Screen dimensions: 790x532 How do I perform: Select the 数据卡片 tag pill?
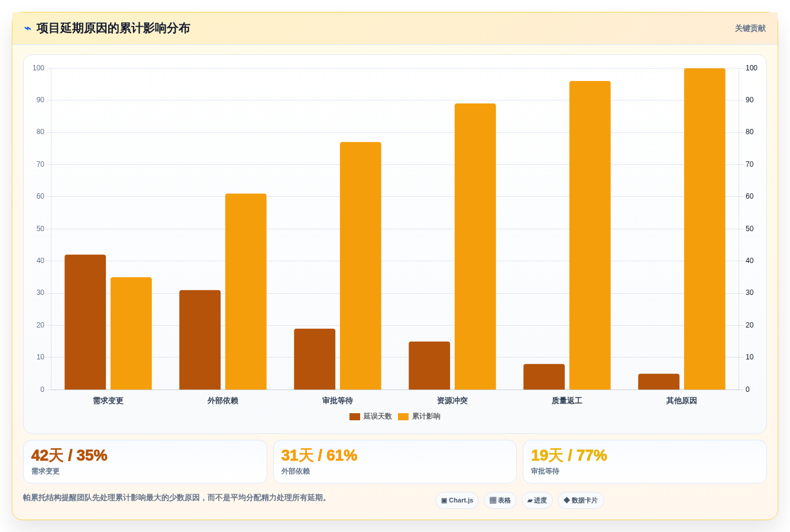pos(581,501)
